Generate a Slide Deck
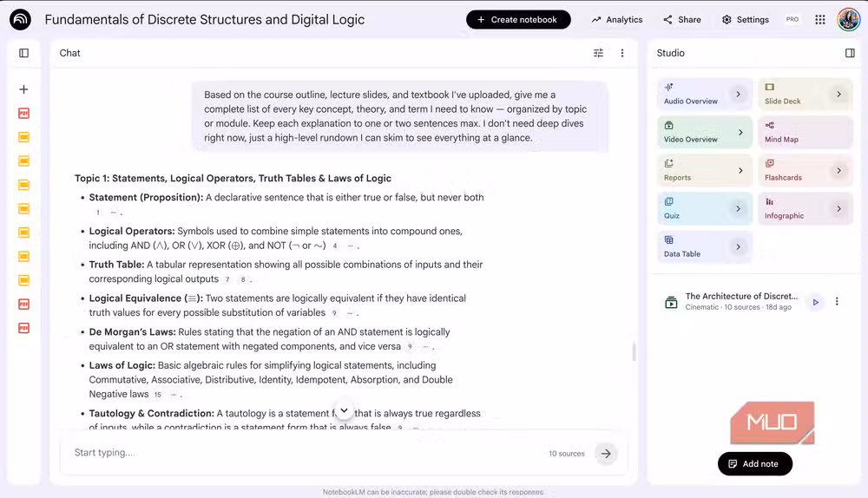 coord(806,94)
